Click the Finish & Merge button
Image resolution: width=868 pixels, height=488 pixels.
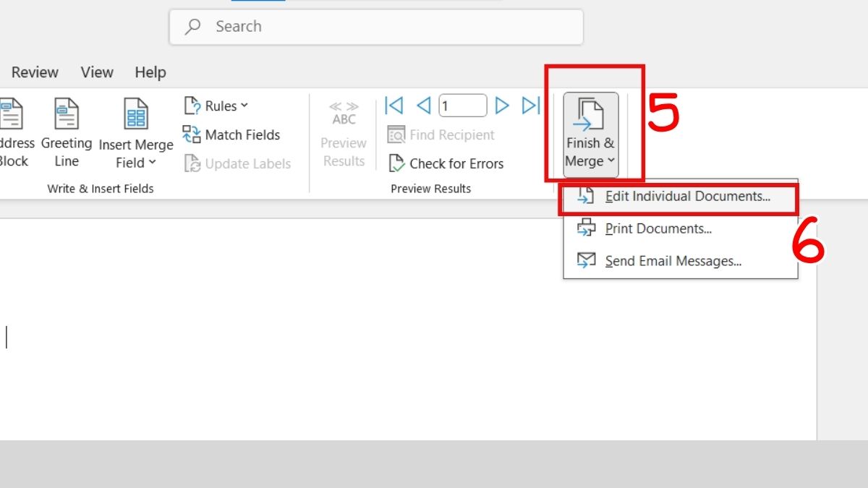click(591, 134)
